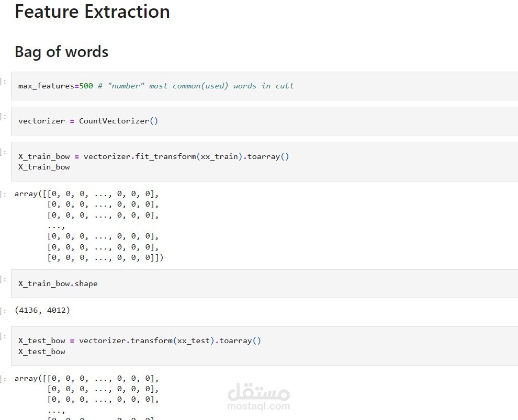Screen dimensions: 518x420
Task: Select the vectorizer = CountVectorizer() cell
Action: click(x=314, y=121)
